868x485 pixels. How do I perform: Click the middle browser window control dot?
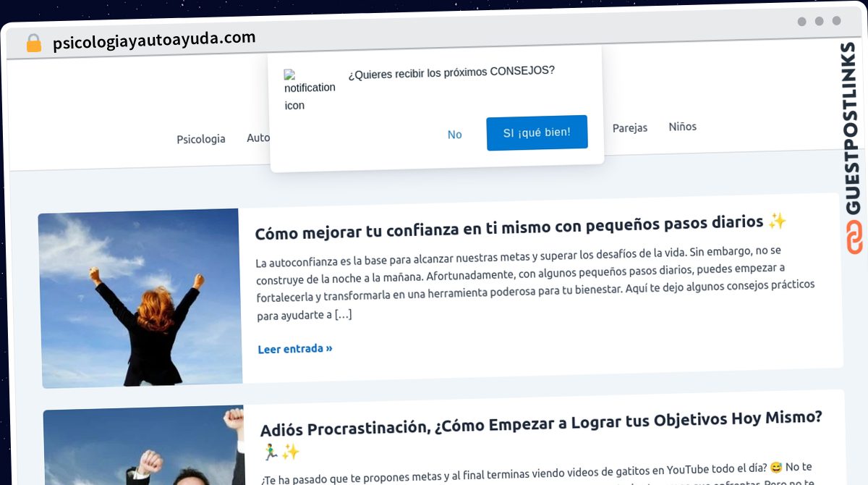[819, 22]
